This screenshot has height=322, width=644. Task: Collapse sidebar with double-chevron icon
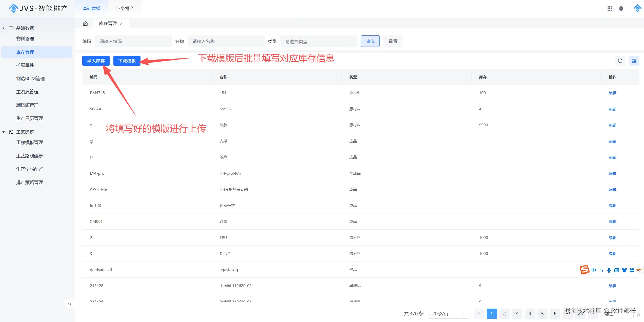pos(69,304)
